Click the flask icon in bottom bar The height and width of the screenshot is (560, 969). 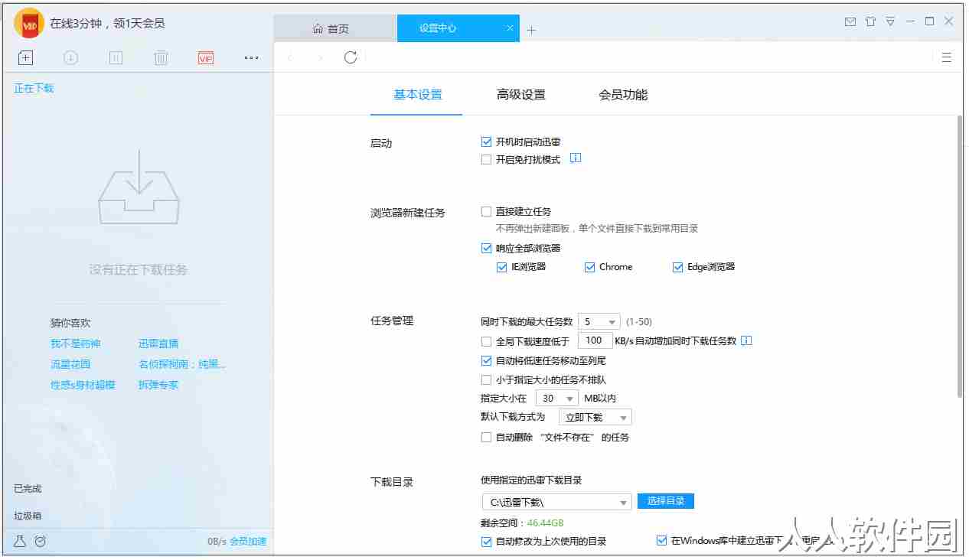20,541
